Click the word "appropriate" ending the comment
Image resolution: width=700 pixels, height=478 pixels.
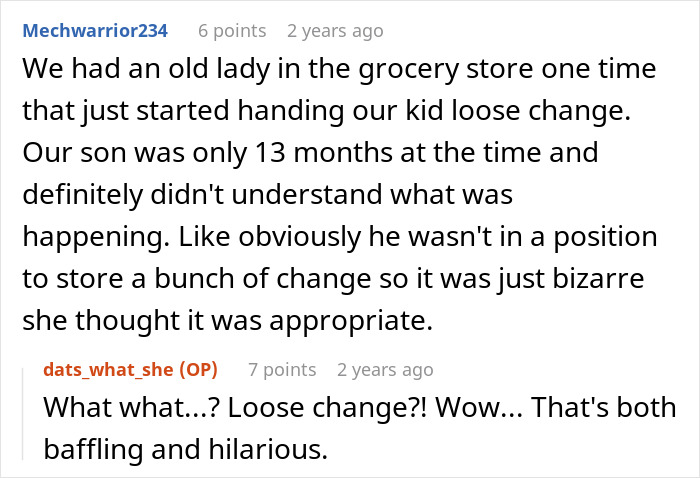click(x=351, y=321)
